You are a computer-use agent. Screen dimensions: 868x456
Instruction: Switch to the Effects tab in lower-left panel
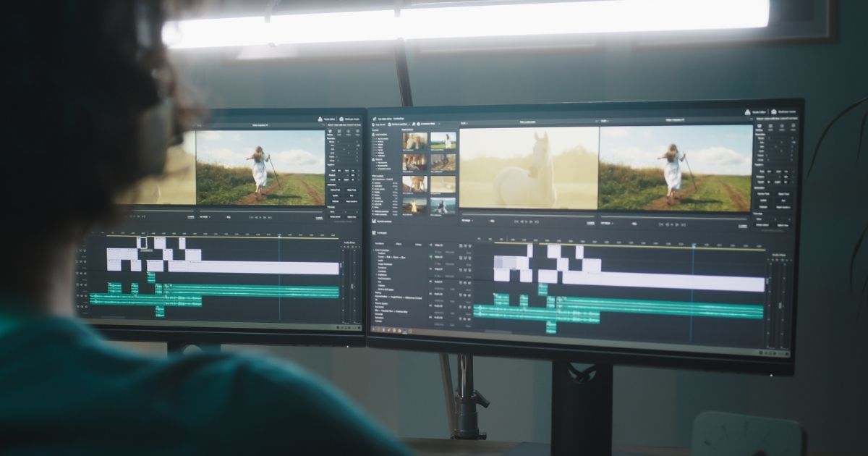pyautogui.click(x=399, y=244)
